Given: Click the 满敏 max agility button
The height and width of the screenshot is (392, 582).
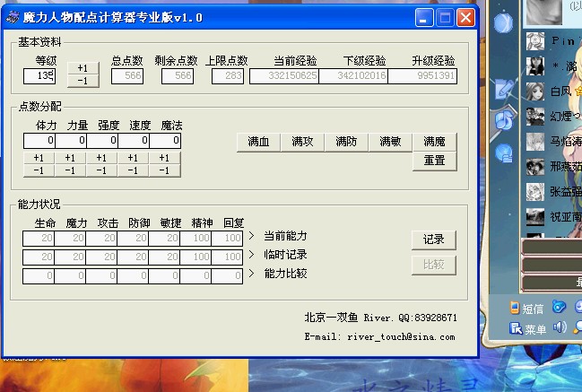Looking at the screenshot, I should click(390, 142).
